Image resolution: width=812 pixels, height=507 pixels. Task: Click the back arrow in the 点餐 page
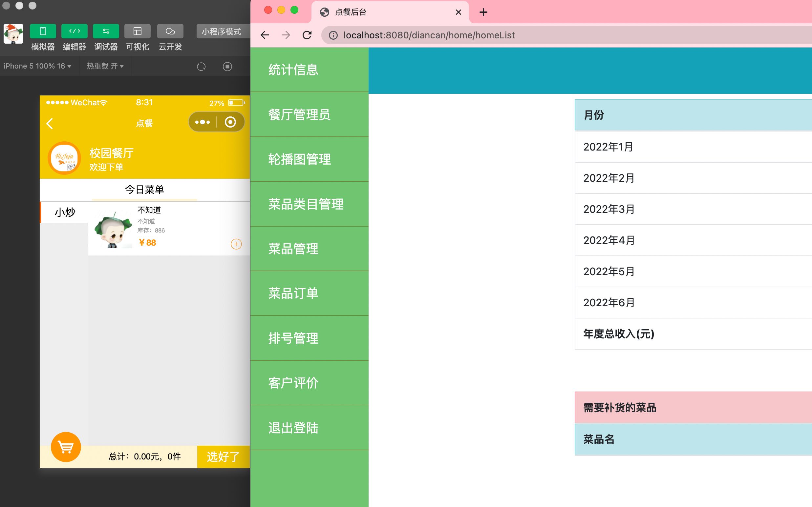(x=50, y=123)
